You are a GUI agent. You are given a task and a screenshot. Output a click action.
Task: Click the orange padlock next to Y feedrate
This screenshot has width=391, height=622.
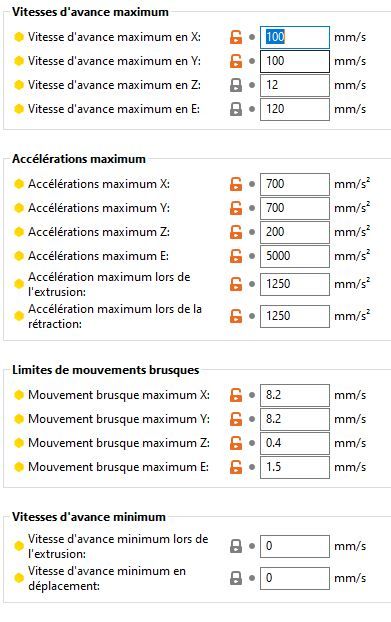(236, 61)
